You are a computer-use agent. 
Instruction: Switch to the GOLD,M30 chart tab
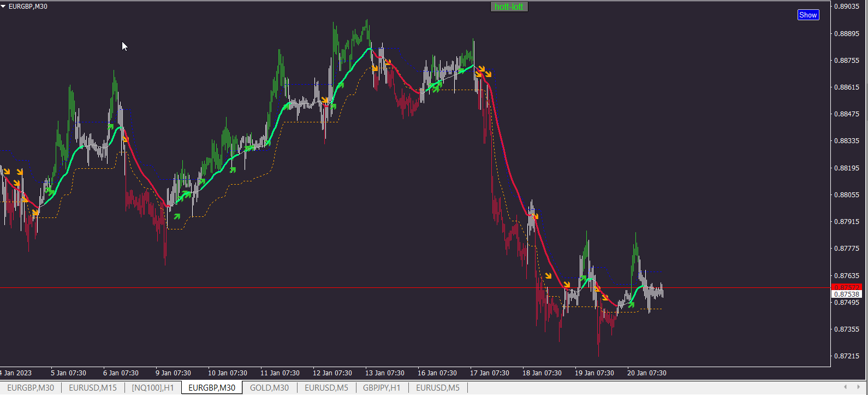[x=270, y=388]
